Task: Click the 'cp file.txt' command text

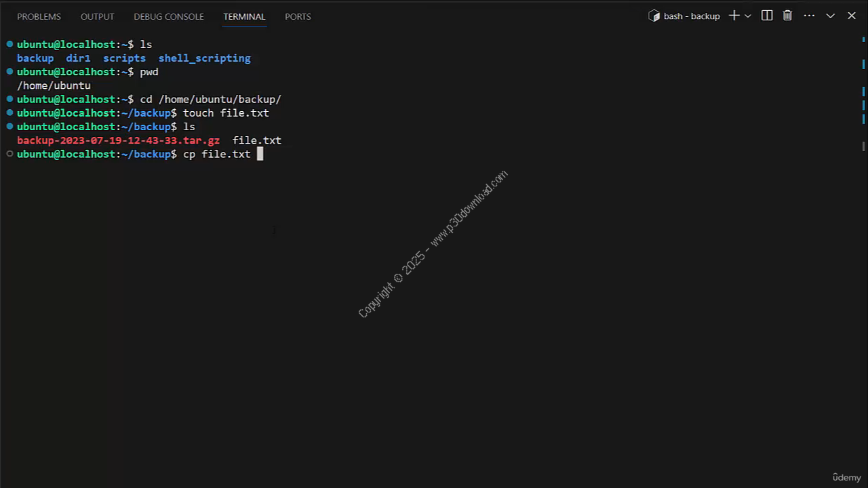Action: click(216, 154)
